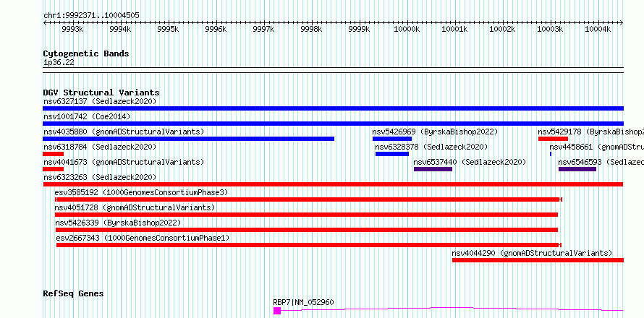This screenshot has height=318, width=644.
Task: Open nsv4041673 gnomAD variant label
Action: pyautogui.click(x=124, y=162)
